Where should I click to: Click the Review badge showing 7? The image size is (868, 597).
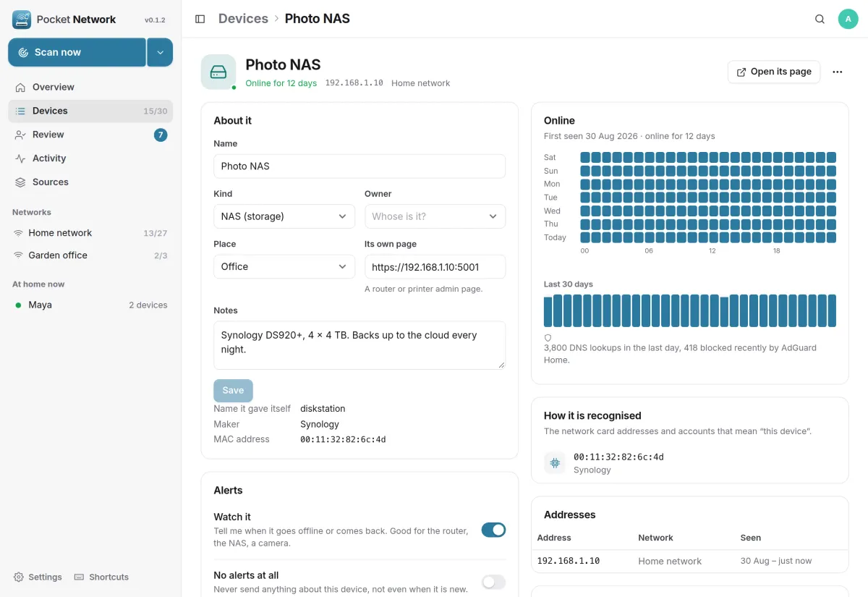tap(161, 135)
